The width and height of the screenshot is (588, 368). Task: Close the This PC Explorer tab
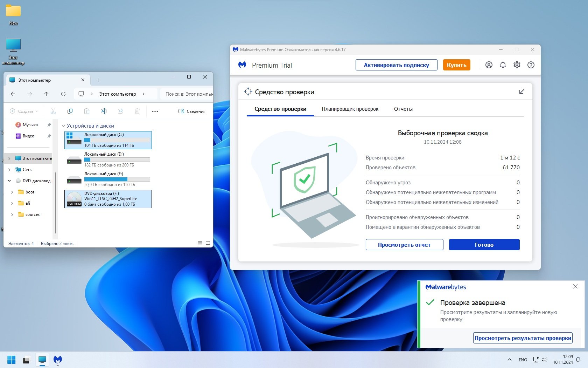[x=83, y=80]
